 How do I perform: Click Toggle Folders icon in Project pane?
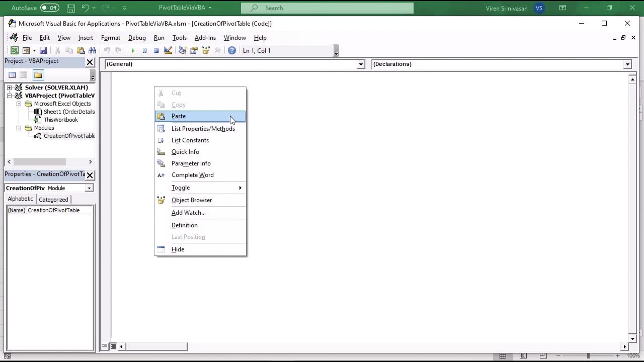coord(38,75)
